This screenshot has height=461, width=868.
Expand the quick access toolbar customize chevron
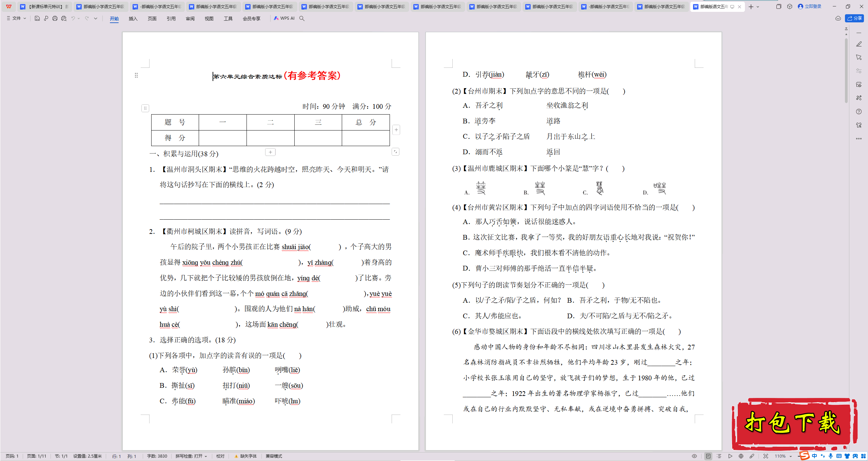click(96, 18)
